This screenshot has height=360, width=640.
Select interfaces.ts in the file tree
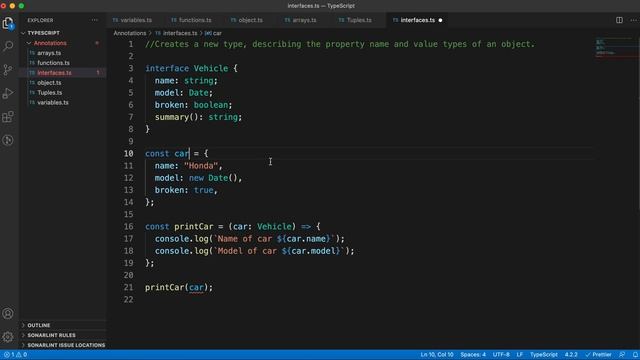(54, 73)
